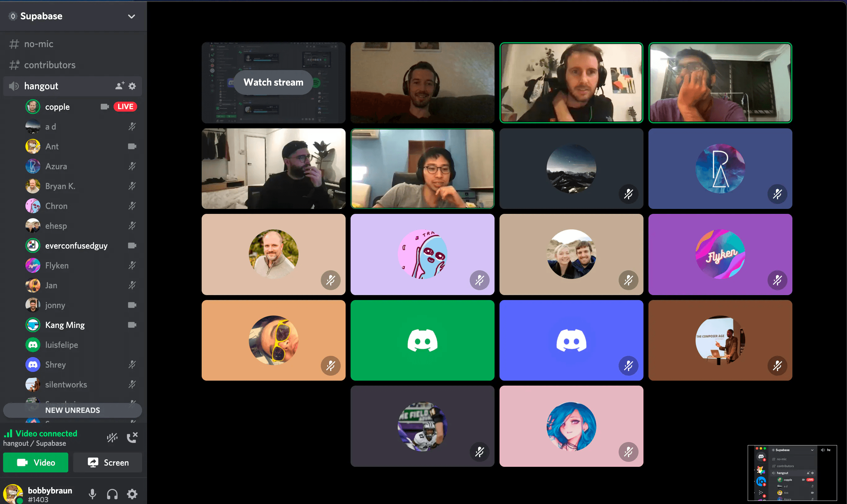Click the settings gear icon bottom bar

pos(133,493)
